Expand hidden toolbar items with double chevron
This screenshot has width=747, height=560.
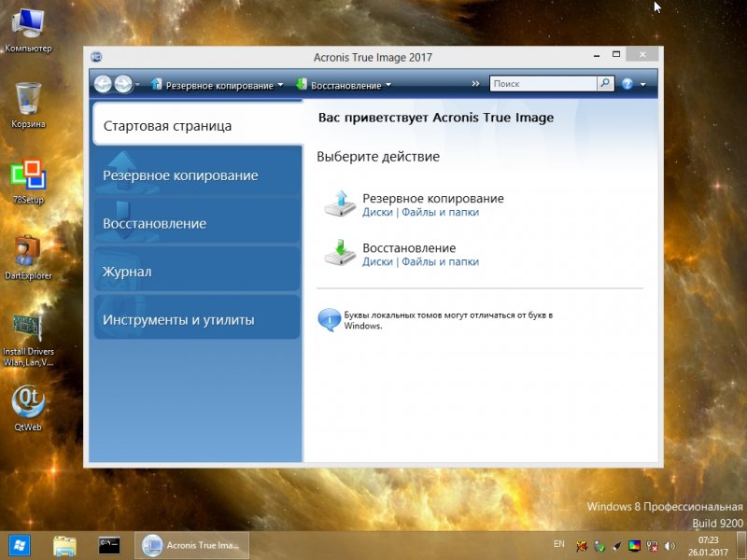[475, 84]
